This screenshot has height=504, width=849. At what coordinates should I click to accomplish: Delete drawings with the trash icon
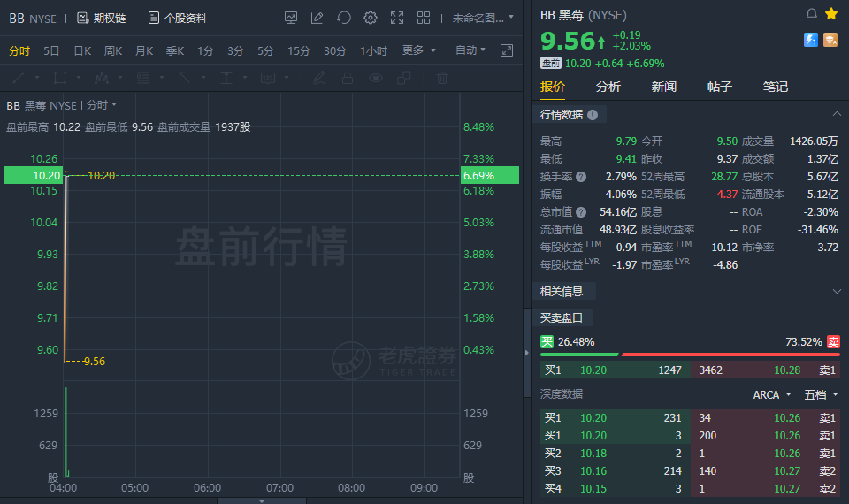pyautogui.click(x=442, y=78)
